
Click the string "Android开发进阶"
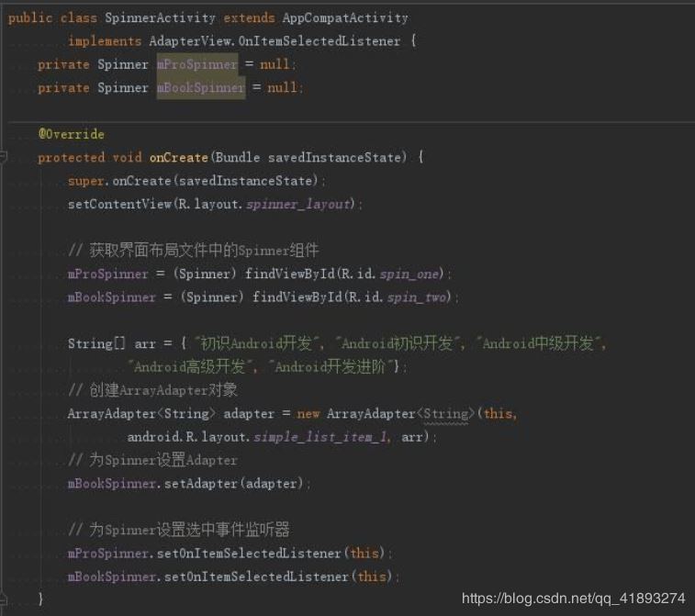[331, 366]
